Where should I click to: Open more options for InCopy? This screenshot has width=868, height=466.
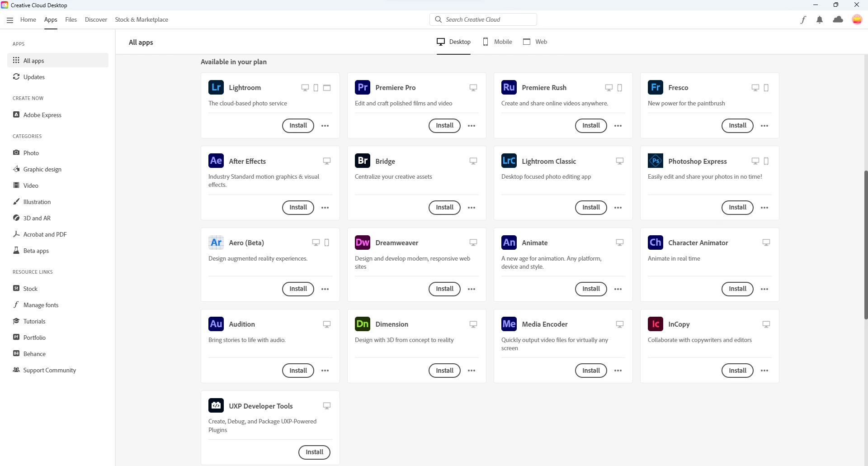tap(764, 371)
